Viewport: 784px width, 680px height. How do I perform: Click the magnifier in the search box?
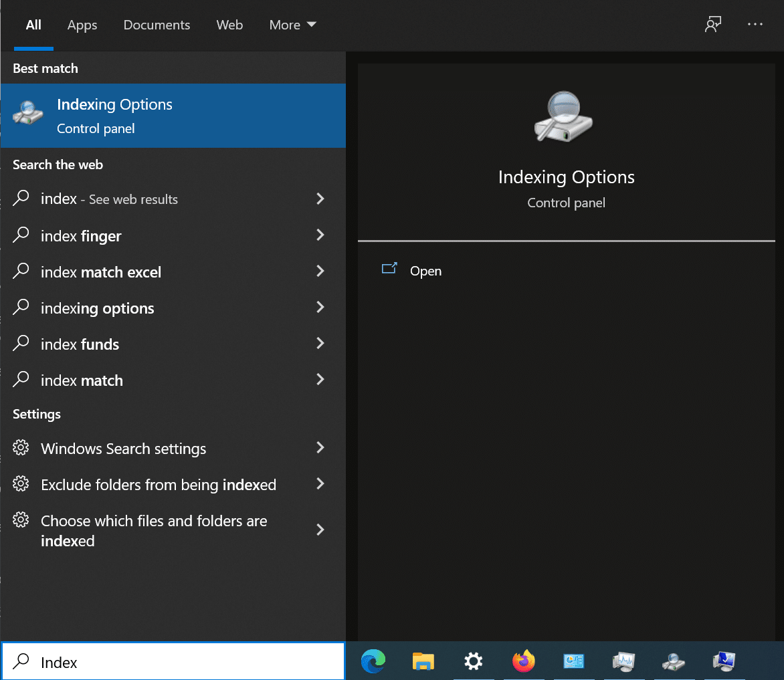pos(21,661)
